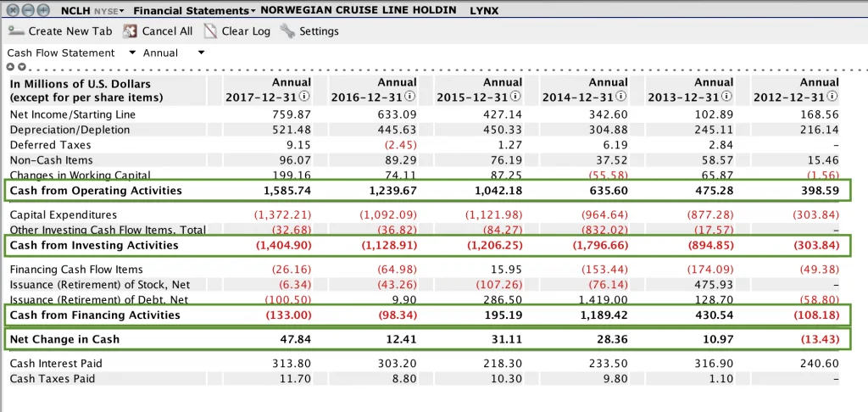Click info icon next to 2014-12-31

tap(621, 97)
